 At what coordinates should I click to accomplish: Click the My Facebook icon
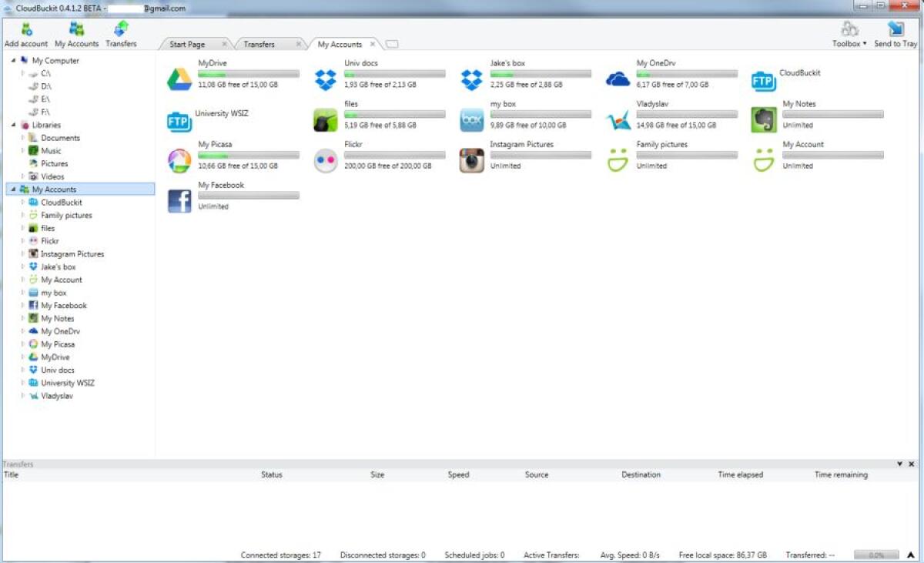tap(179, 200)
